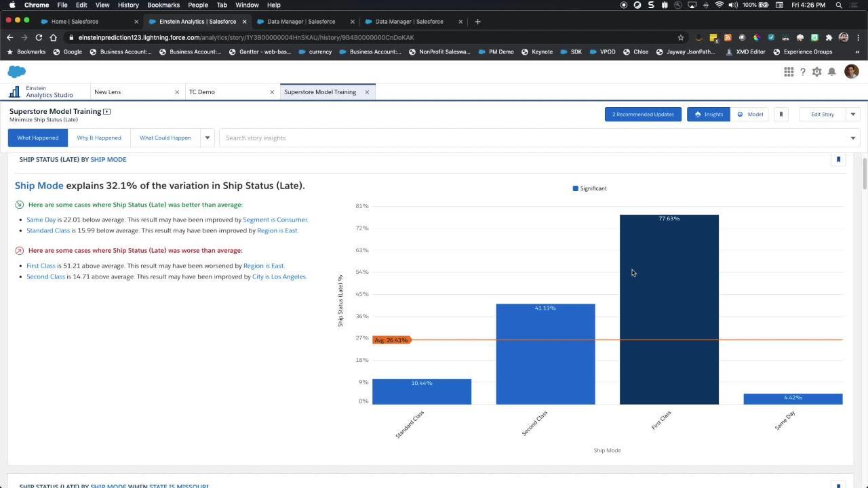Open your profile avatar
This screenshot has width=868, height=488.
pos(852,71)
